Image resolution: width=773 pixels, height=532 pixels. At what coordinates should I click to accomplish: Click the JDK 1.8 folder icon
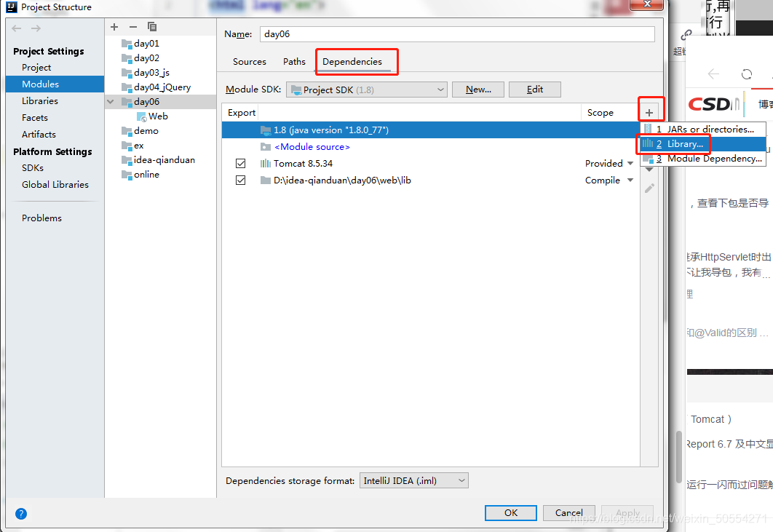coord(265,130)
